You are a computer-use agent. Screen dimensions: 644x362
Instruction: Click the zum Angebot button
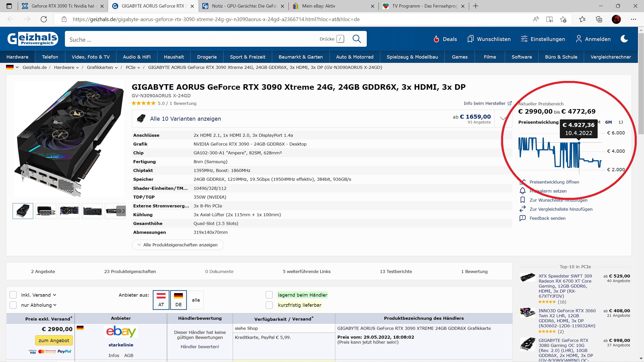pyautogui.click(x=54, y=340)
